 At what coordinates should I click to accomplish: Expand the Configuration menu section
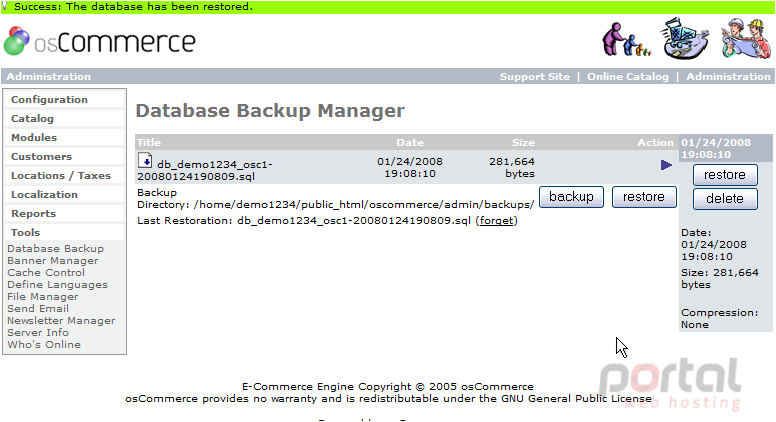click(49, 99)
